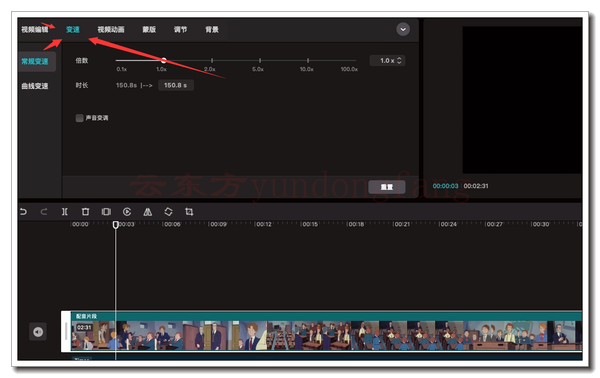Screen dimensions: 600x378
Task: Switch to the 蒙版 tab
Action: click(149, 29)
